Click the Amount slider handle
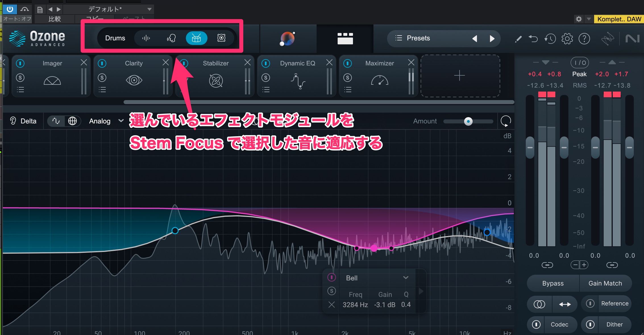644x335 pixels. tap(468, 121)
